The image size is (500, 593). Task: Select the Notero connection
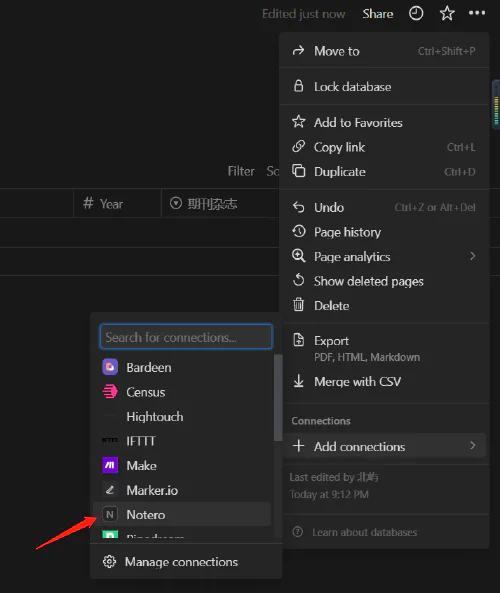[x=182, y=514]
